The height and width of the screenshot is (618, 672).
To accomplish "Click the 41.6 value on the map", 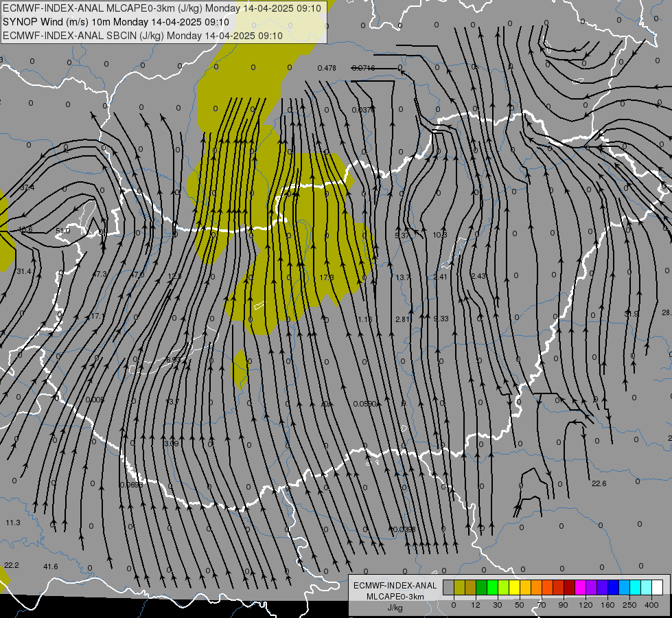I will click(51, 566).
